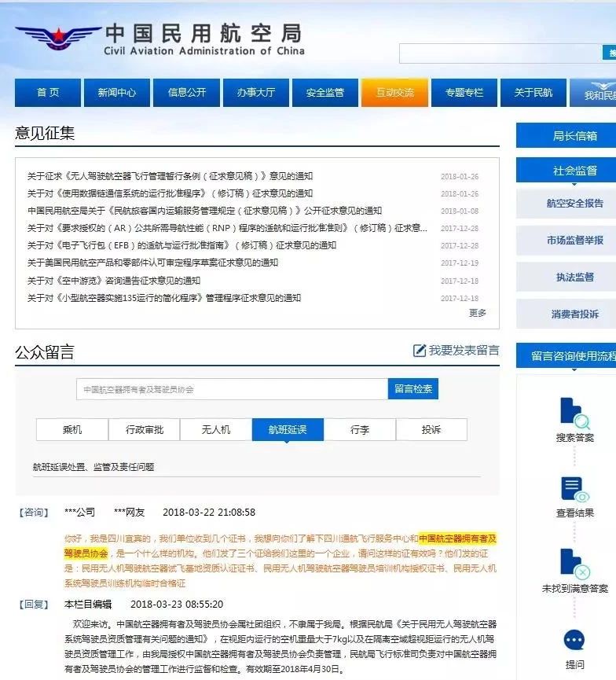Click the 公众留言 section heading
The width and height of the screenshot is (616, 680).
pyautogui.click(x=45, y=351)
